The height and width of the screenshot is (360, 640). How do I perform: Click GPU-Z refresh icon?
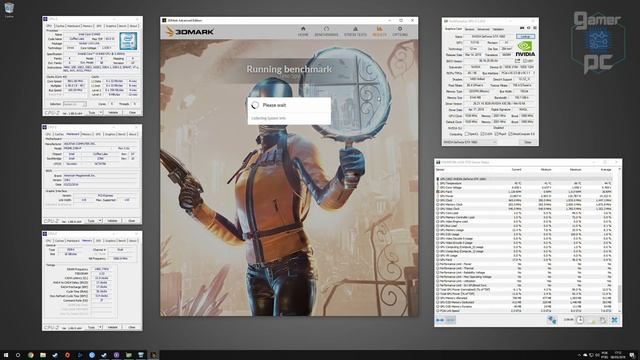[529, 28]
